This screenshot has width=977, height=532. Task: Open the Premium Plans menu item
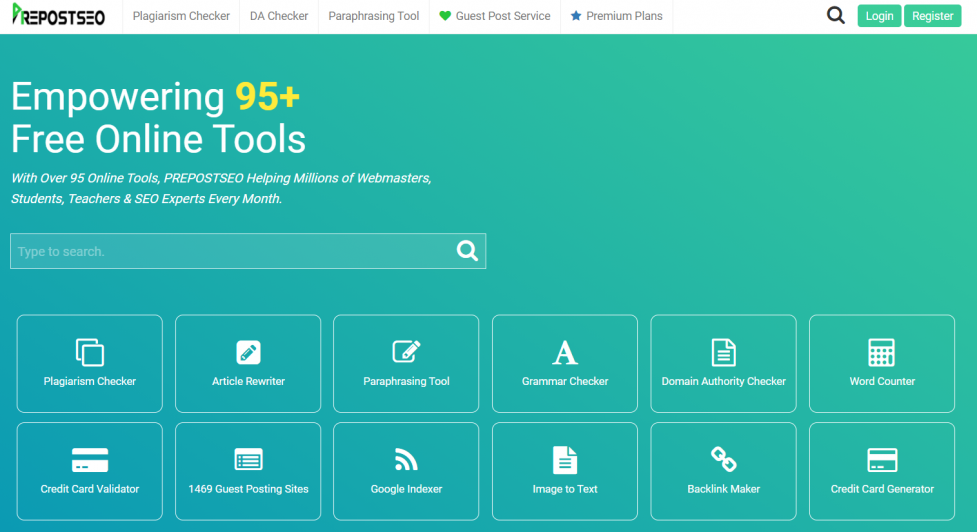pos(624,16)
